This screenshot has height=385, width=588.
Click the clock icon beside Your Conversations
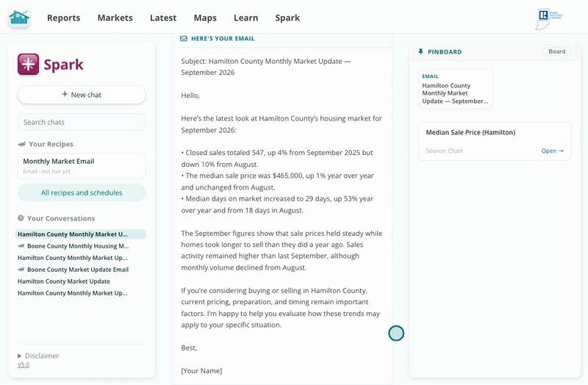[21, 218]
